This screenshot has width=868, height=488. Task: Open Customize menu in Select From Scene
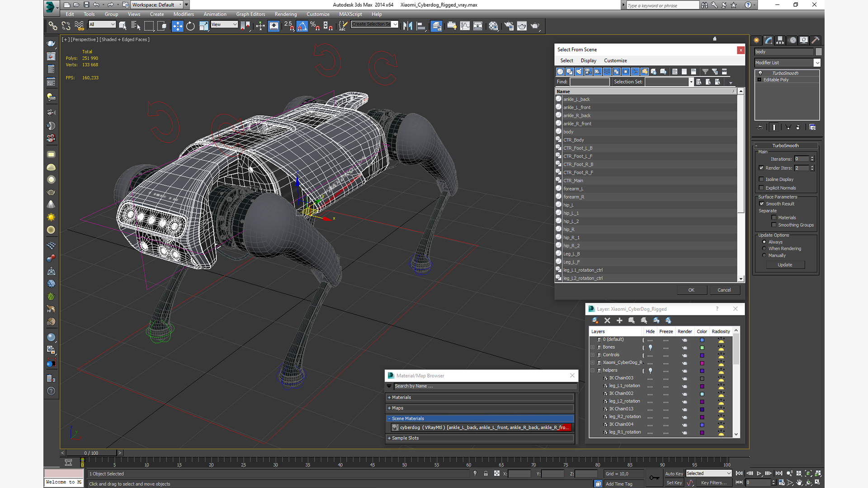pyautogui.click(x=615, y=61)
